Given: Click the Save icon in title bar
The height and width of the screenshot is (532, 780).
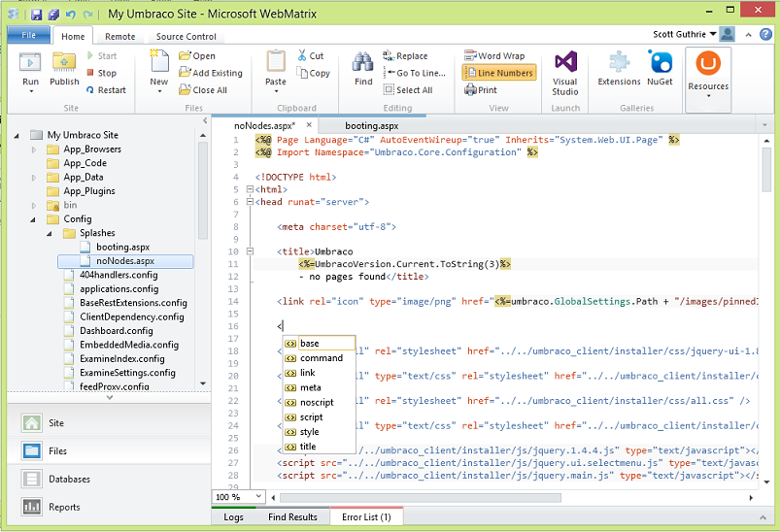Looking at the screenshot, I should click(36, 15).
